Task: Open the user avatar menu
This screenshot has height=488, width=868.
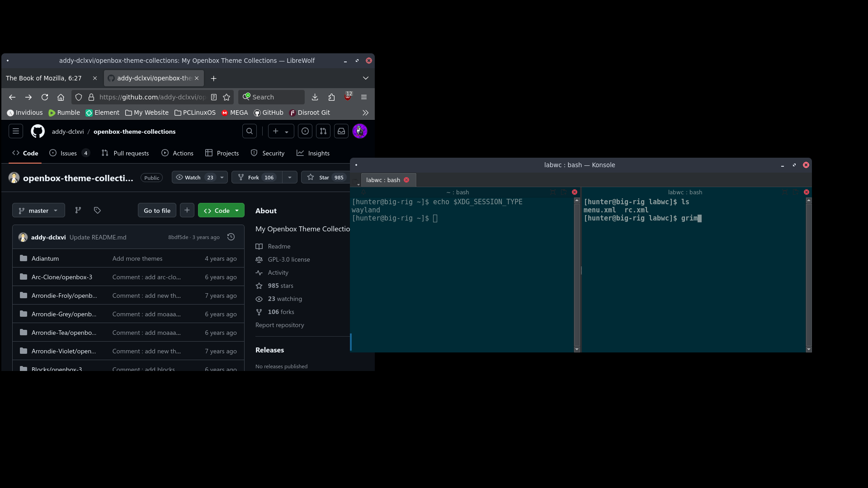Action: tap(360, 131)
